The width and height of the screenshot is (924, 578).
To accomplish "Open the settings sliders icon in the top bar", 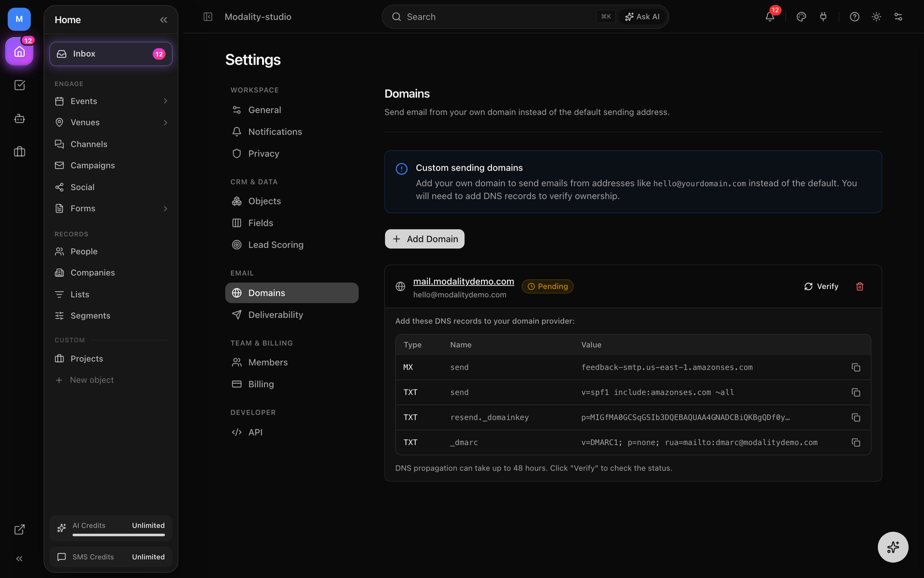I will click(x=898, y=17).
